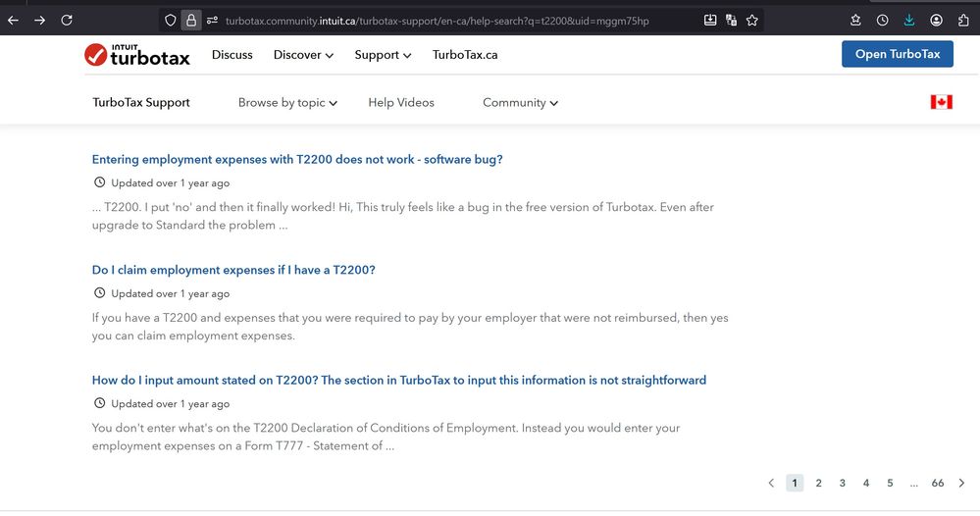This screenshot has height=516, width=980.
Task: Open the Browse by topic dropdown
Action: [287, 102]
